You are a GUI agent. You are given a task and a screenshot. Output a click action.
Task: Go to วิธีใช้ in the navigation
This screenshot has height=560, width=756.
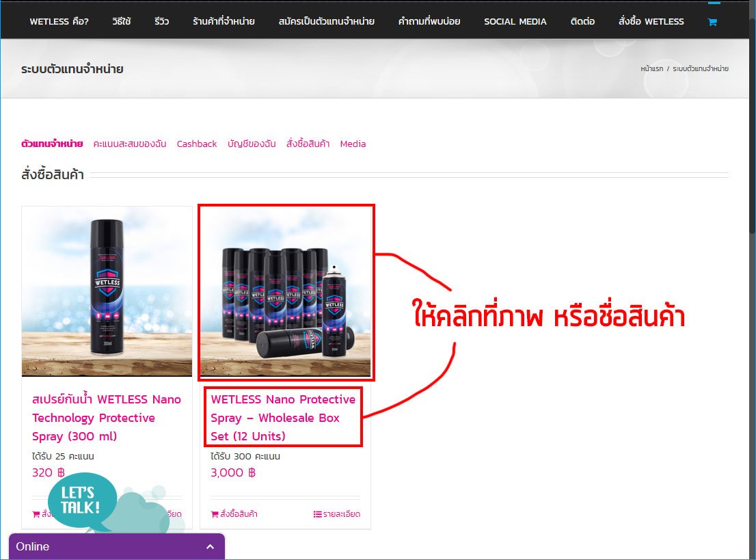click(x=122, y=21)
